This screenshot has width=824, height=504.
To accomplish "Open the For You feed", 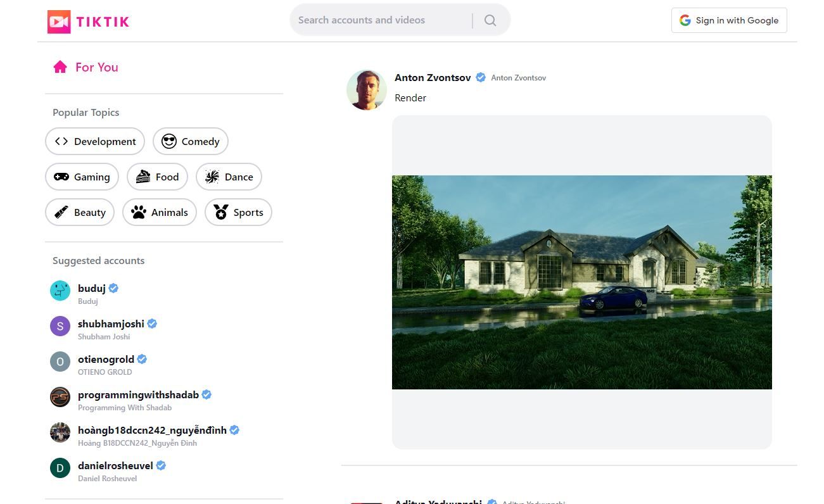I will [x=86, y=67].
